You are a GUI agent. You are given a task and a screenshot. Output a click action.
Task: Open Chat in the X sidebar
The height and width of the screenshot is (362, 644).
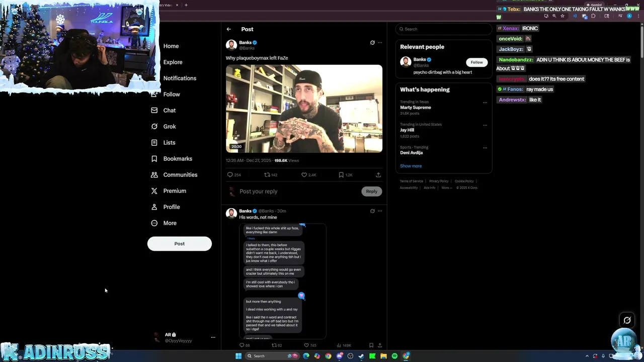[169, 111]
